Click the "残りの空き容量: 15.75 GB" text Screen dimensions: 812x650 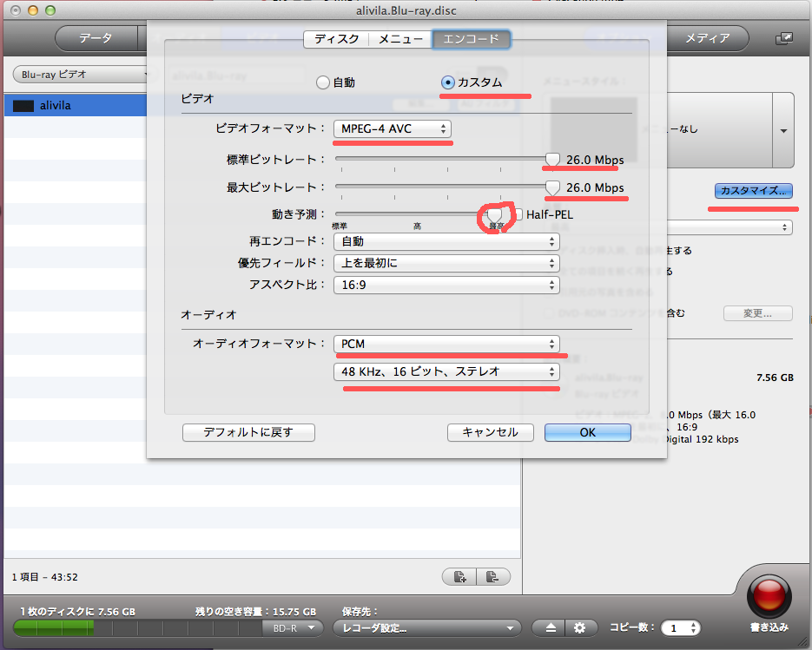pos(256,612)
